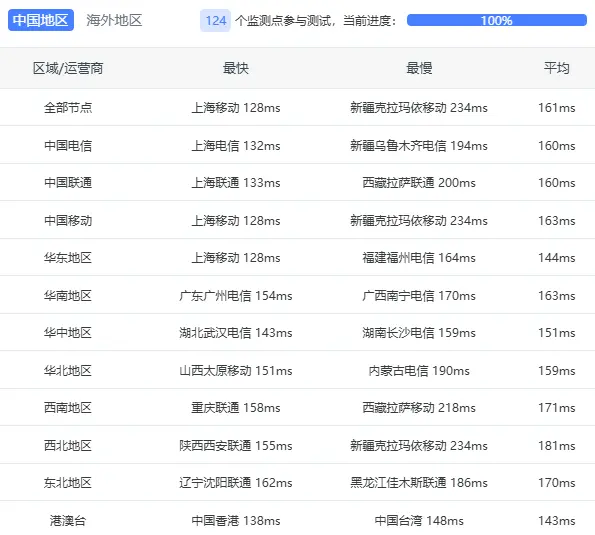The image size is (595, 535).
Task: Click the 最慢 column header
Action: pos(419,68)
